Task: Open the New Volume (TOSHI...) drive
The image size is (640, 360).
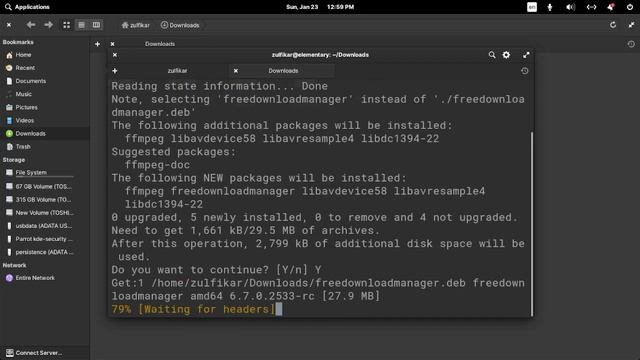Action: point(44,213)
